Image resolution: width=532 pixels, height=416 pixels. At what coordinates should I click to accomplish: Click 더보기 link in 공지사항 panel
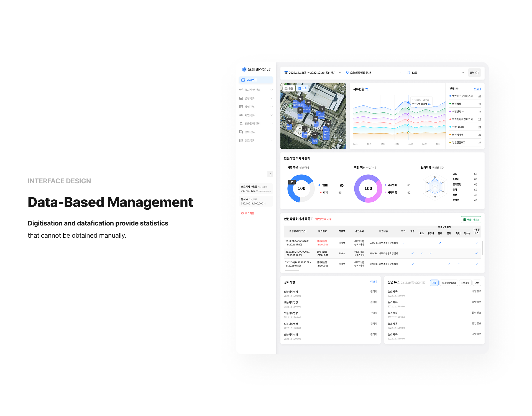click(374, 282)
